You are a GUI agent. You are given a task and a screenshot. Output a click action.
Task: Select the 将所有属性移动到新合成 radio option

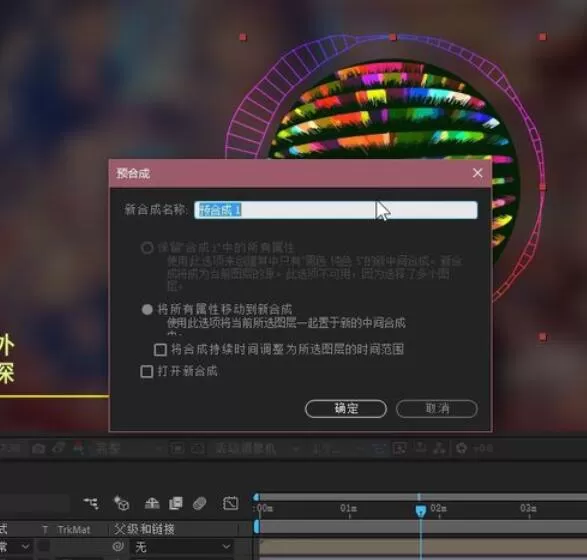click(x=147, y=310)
